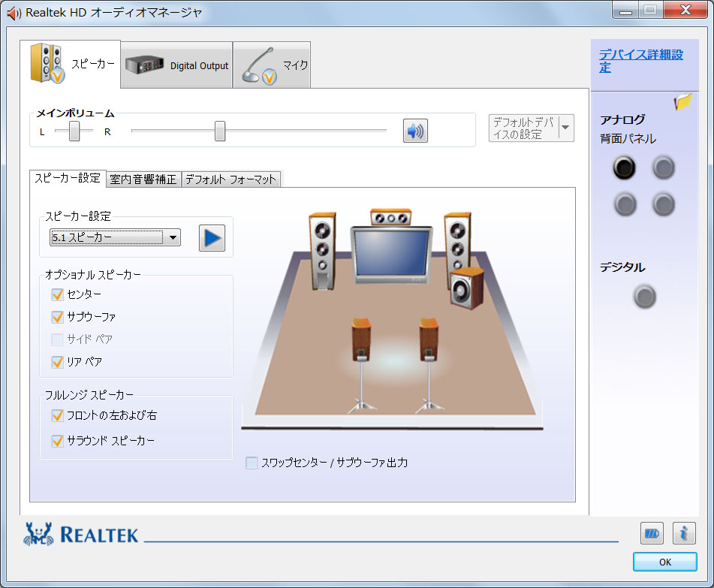Click the digital output jack icon

tap(644, 296)
